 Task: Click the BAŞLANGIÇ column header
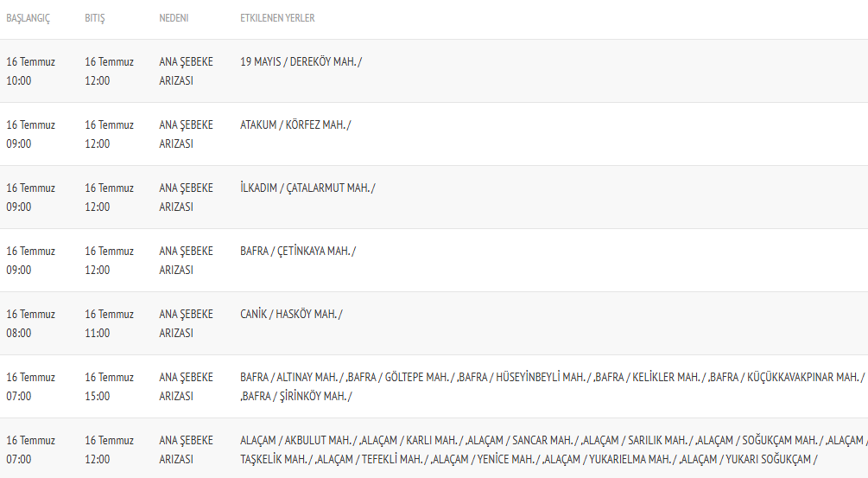[x=28, y=18]
